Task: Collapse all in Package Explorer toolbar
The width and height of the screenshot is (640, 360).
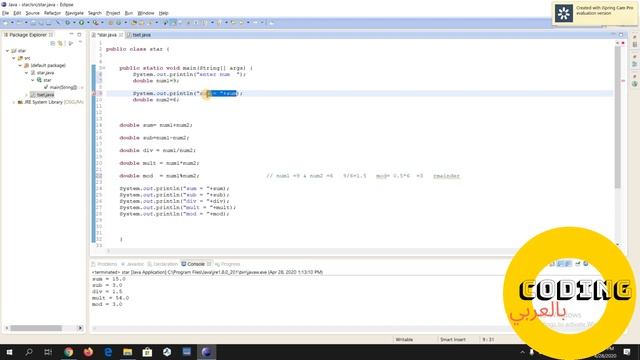Action: pos(53,43)
